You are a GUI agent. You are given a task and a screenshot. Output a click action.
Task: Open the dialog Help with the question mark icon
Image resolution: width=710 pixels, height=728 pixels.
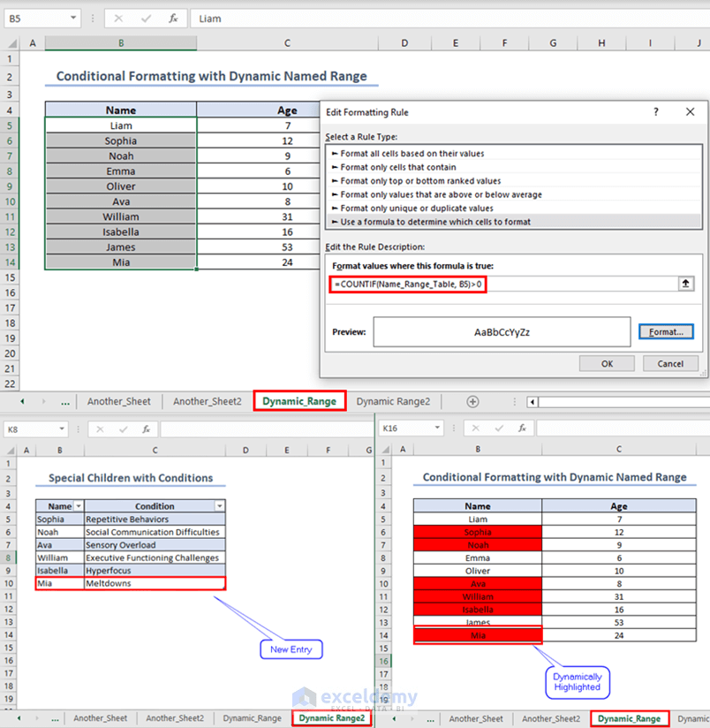coord(655,112)
